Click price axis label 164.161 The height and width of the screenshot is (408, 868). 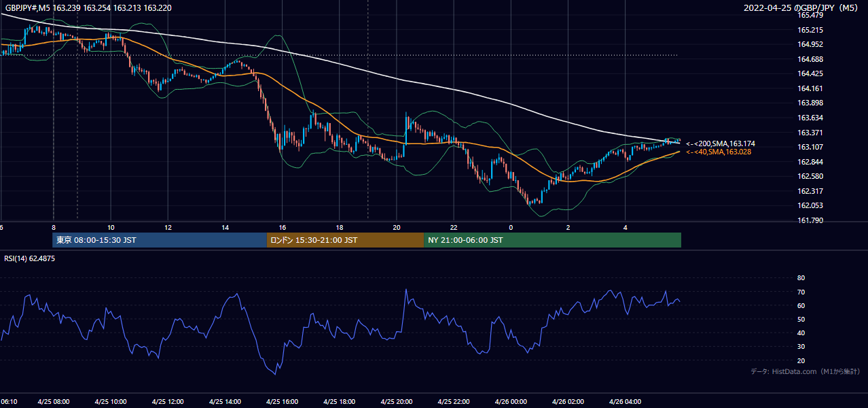click(810, 88)
